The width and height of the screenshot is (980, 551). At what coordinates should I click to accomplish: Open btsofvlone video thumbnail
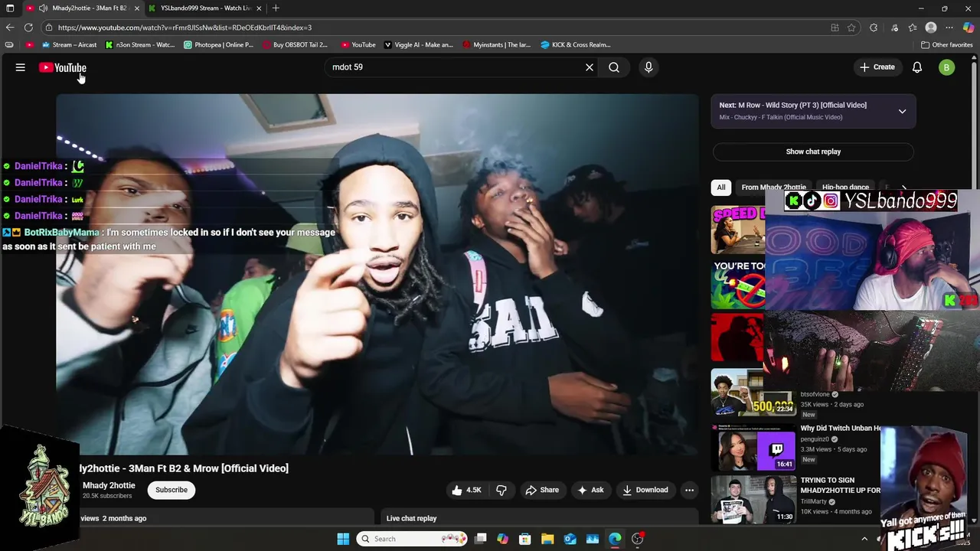(753, 392)
